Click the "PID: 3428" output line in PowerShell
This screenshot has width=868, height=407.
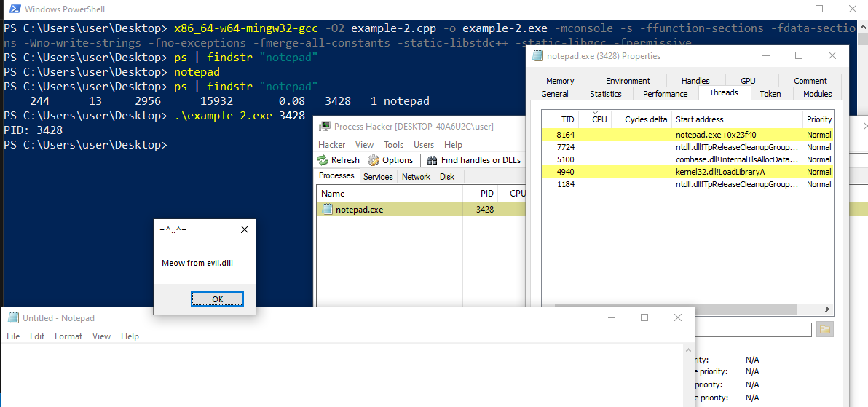point(33,130)
